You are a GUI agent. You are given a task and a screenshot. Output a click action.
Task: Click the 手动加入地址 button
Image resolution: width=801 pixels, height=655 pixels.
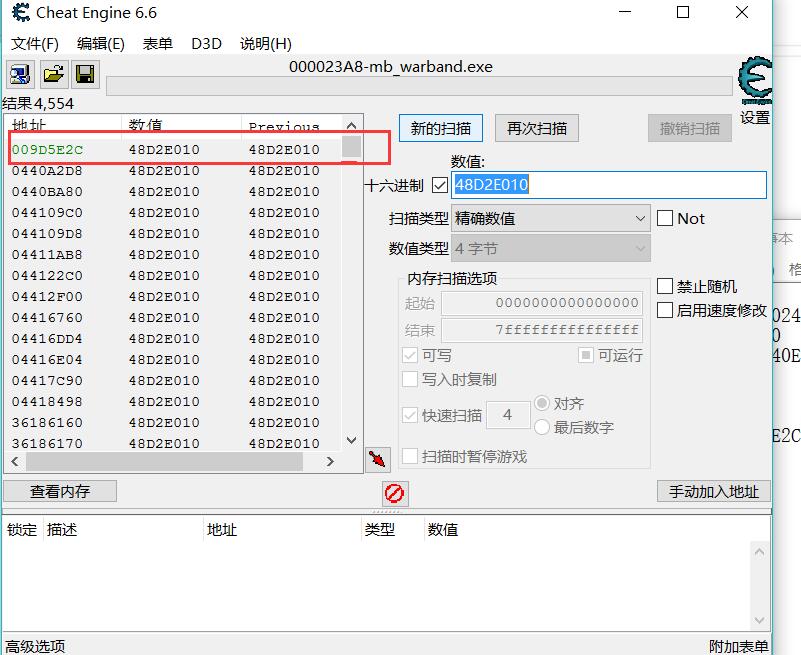(714, 492)
